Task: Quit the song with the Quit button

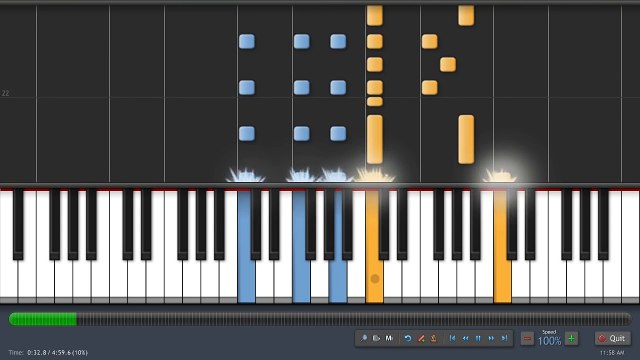Action: [x=612, y=338]
